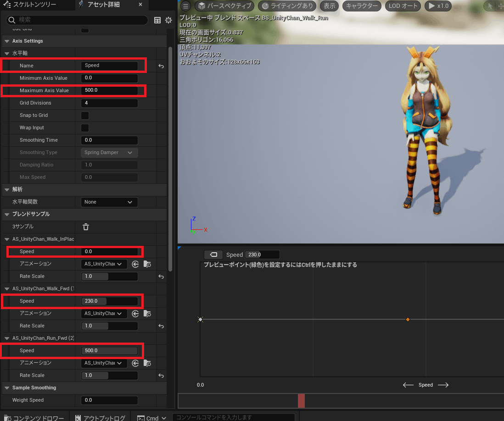Use selected asset for Run_Fwd animation
The height and width of the screenshot is (421, 504).
[135, 363]
